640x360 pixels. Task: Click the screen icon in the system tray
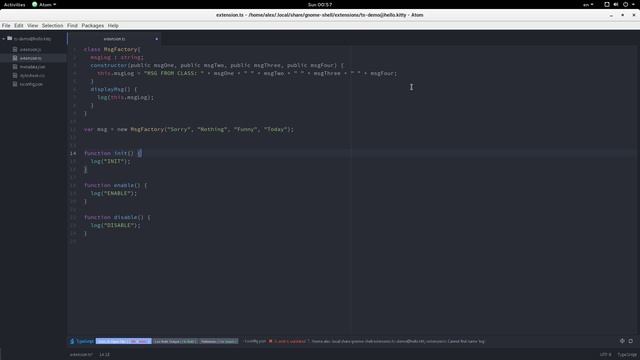(x=607, y=4)
